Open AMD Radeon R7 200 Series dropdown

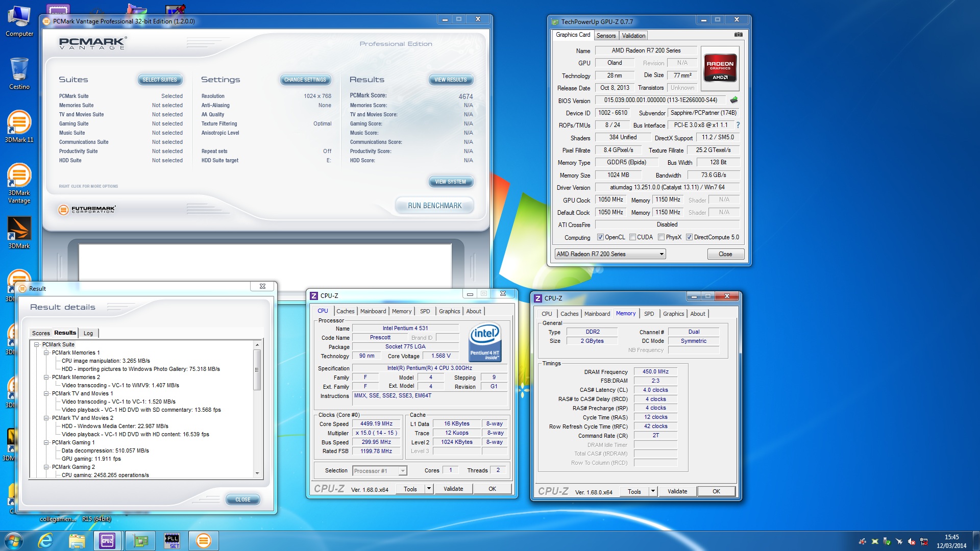click(x=610, y=254)
